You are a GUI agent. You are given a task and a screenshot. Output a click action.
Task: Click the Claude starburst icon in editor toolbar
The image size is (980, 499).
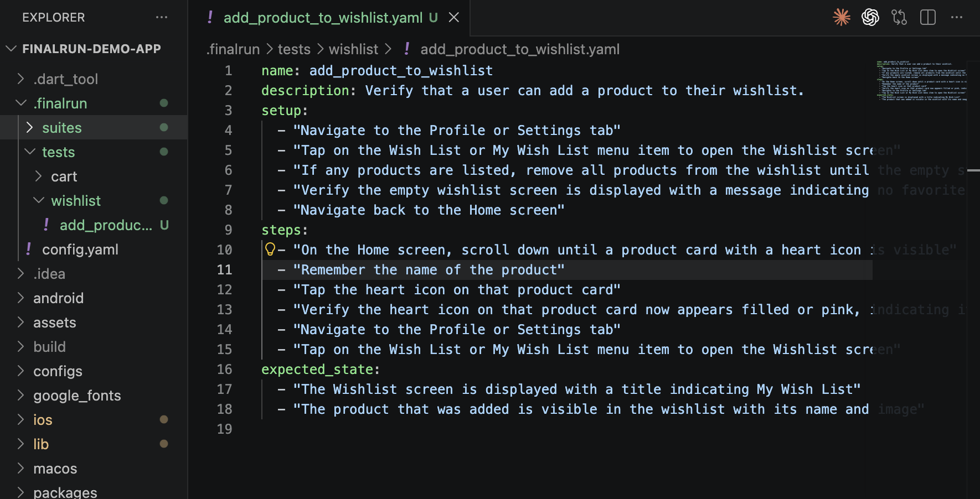coord(842,17)
